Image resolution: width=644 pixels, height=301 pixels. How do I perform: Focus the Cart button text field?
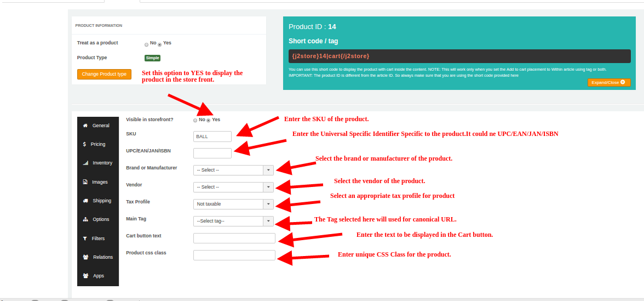[234, 238]
